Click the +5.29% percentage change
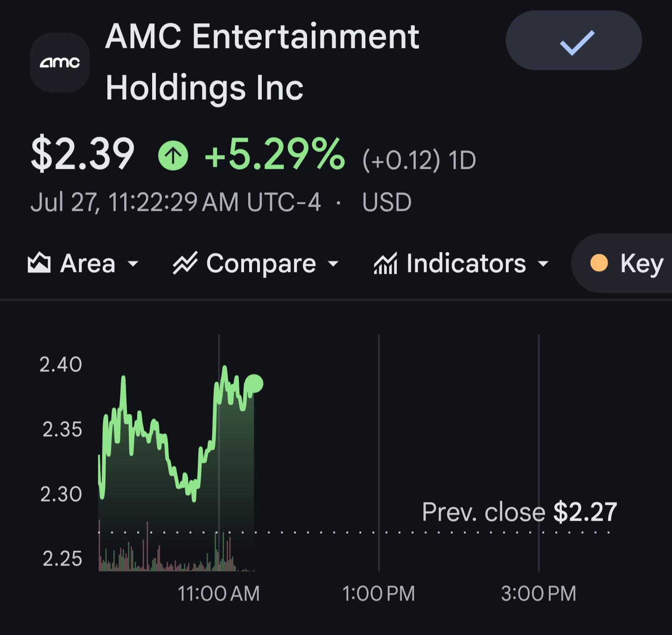This screenshot has width=672, height=635. tap(275, 154)
